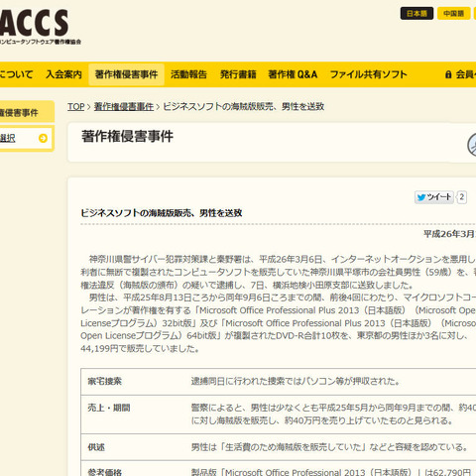
Task: Open 著作権 Q&A menu item
Action: click(x=293, y=74)
